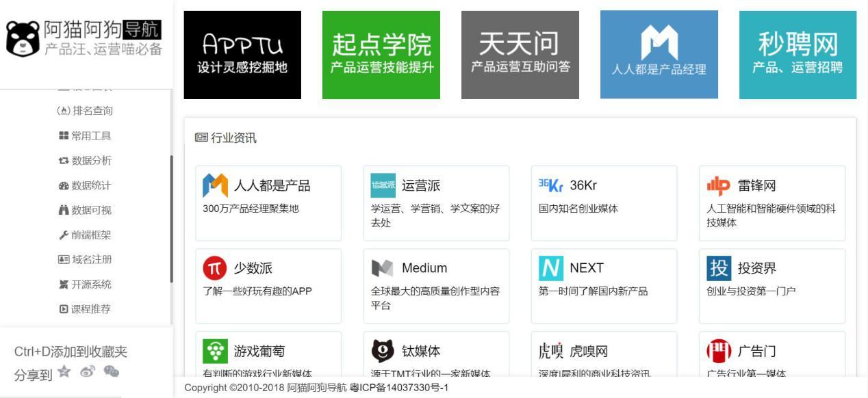
Task: Open the 36Kr card title
Action: click(x=584, y=186)
